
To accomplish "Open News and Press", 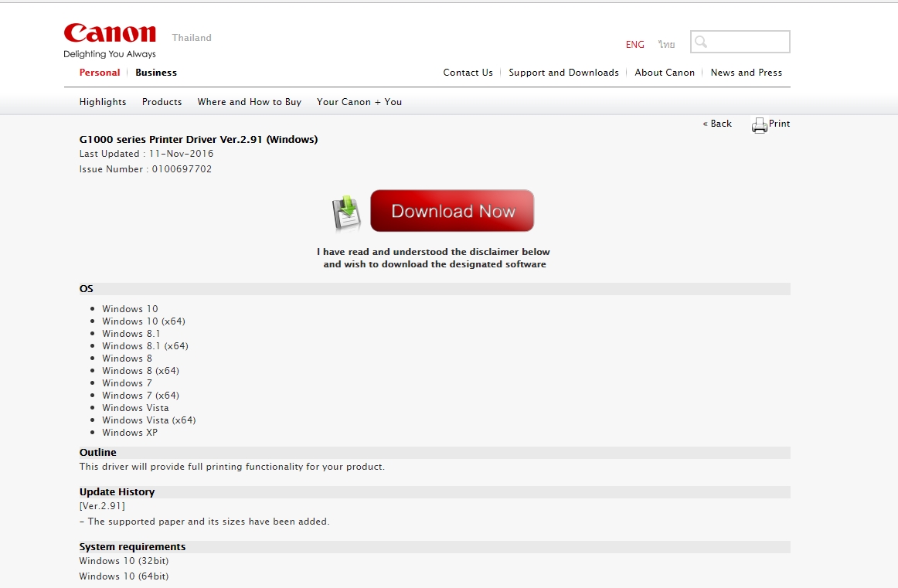I will pyautogui.click(x=747, y=73).
